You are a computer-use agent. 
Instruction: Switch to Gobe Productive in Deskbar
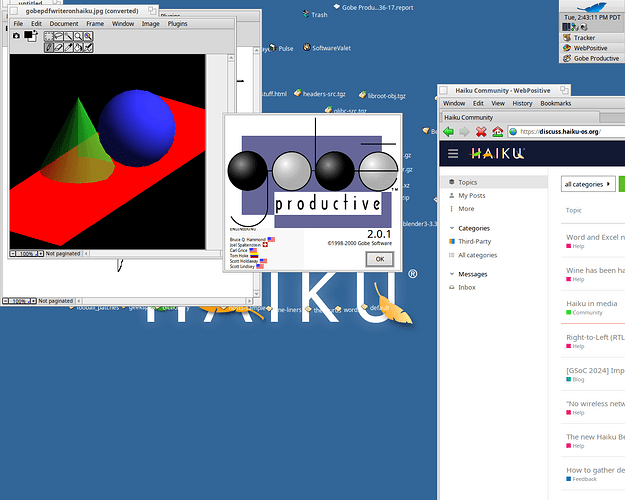tap(592, 58)
